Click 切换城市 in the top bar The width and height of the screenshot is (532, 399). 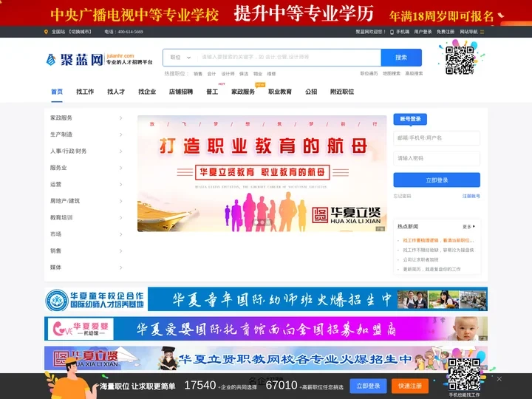click(x=80, y=32)
